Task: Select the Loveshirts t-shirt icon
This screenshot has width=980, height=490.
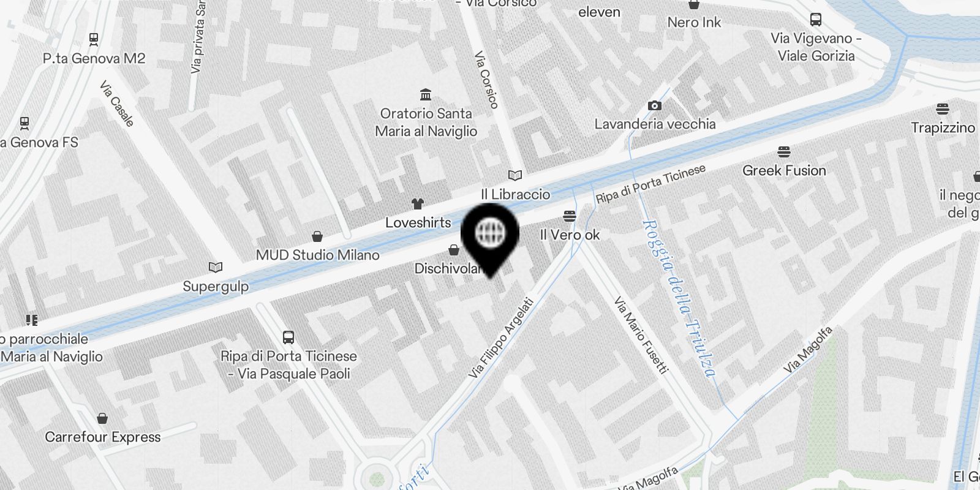Action: tap(418, 203)
